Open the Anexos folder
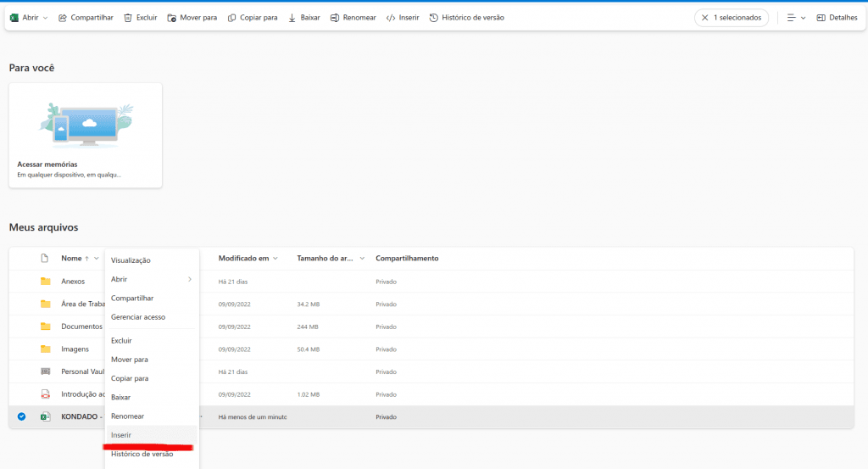 (x=73, y=282)
